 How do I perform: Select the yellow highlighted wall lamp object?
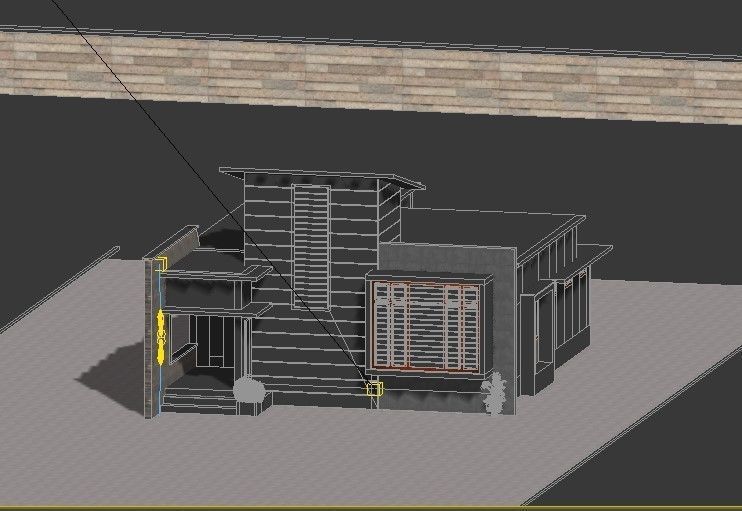(160, 337)
